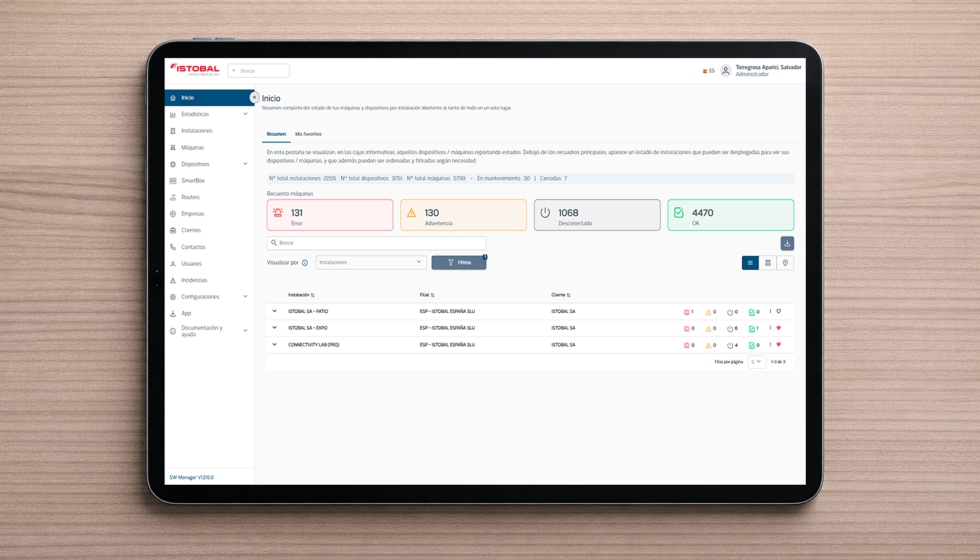The image size is (980, 560).
Task: Expand the Configuraciones submenu chevron
Action: point(245,297)
